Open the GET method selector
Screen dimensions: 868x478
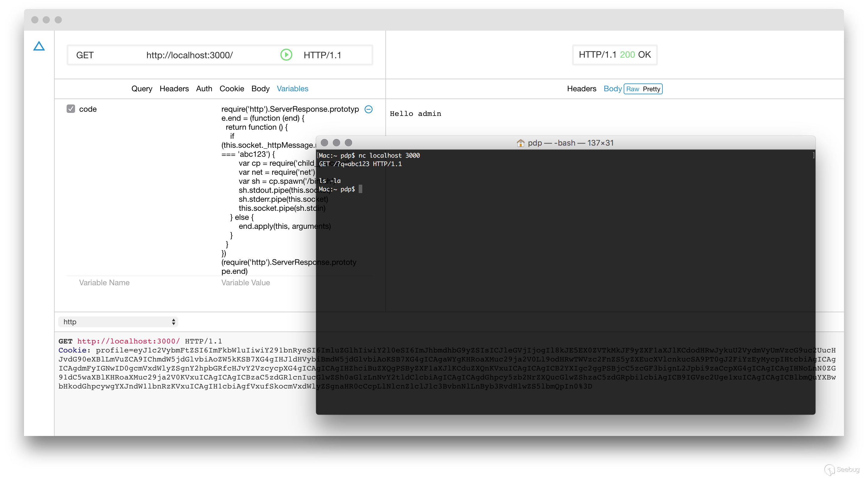tap(85, 55)
